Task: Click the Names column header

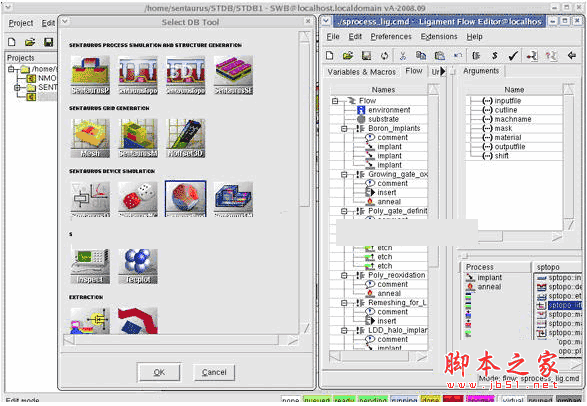Action: 383,90
